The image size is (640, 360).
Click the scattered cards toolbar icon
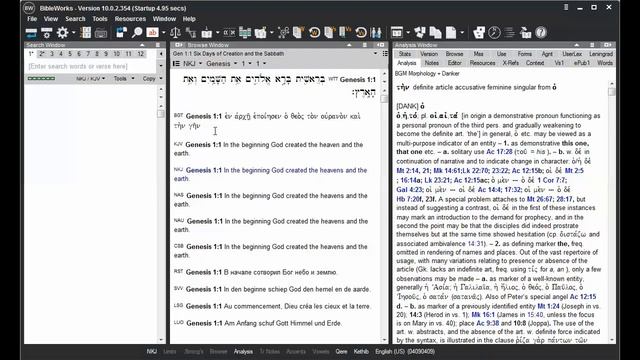420,33
